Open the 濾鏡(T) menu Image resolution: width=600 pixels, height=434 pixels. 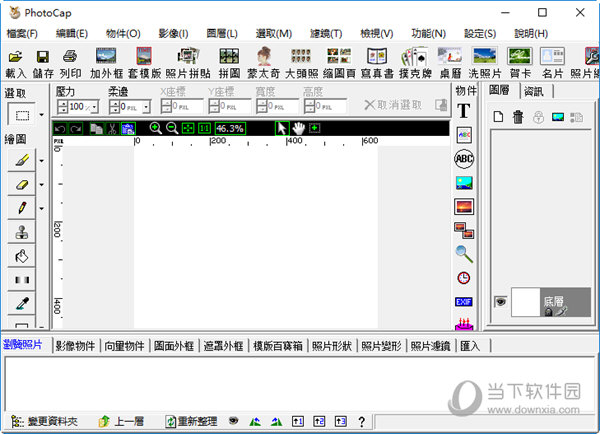[x=326, y=34]
